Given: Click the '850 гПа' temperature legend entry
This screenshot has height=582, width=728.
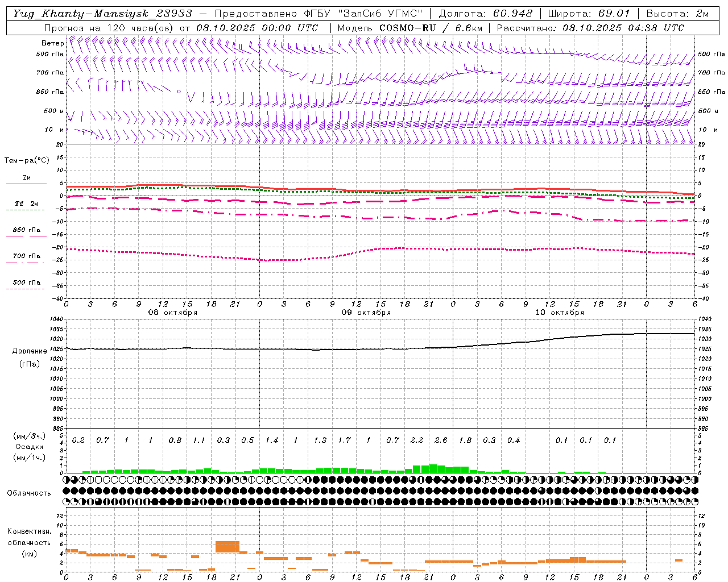Looking at the screenshot, I should (x=27, y=230).
